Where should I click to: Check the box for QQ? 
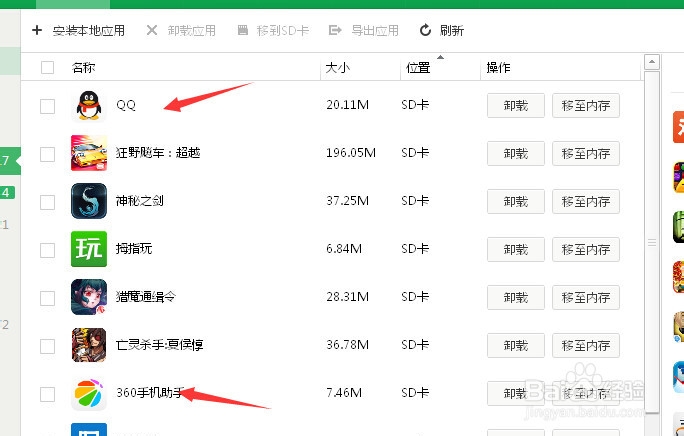(48, 106)
